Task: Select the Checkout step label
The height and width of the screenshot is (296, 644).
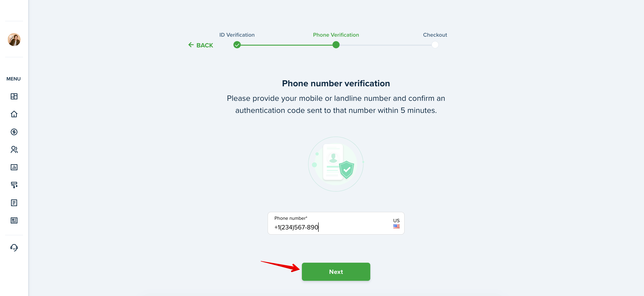Action: click(435, 35)
